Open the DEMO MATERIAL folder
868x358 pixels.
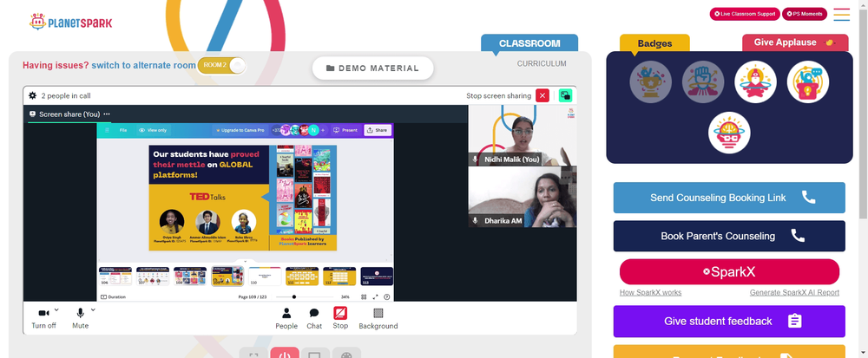372,68
